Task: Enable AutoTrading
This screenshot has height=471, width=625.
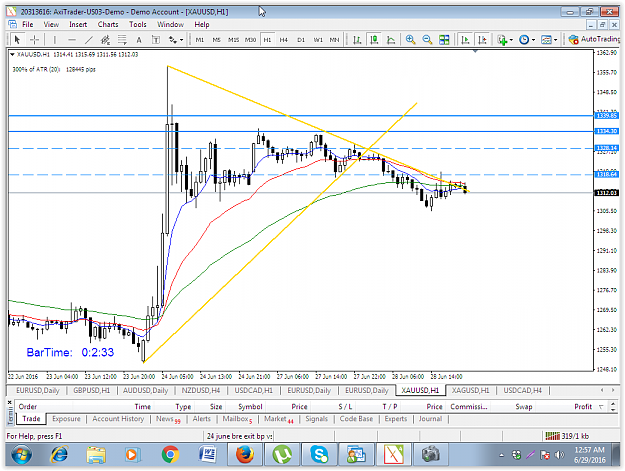Action: [x=594, y=39]
